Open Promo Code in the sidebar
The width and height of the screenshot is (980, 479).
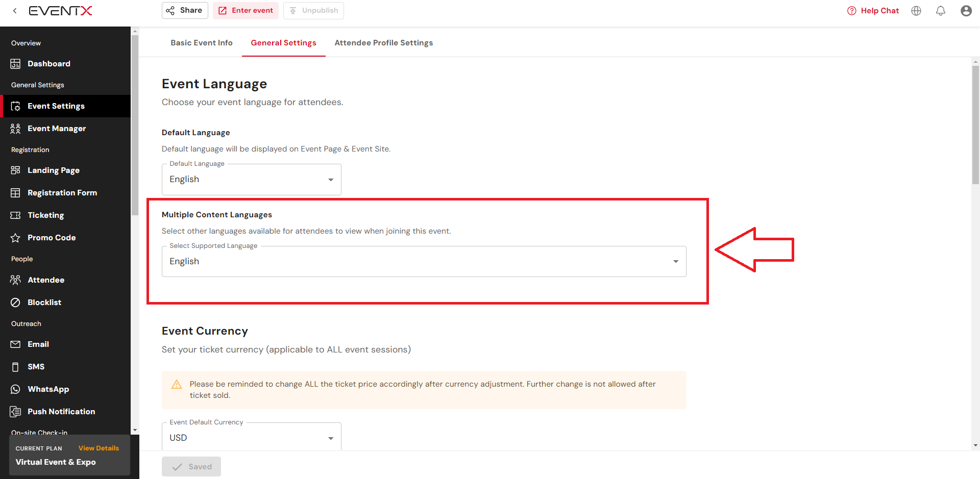[65, 238]
